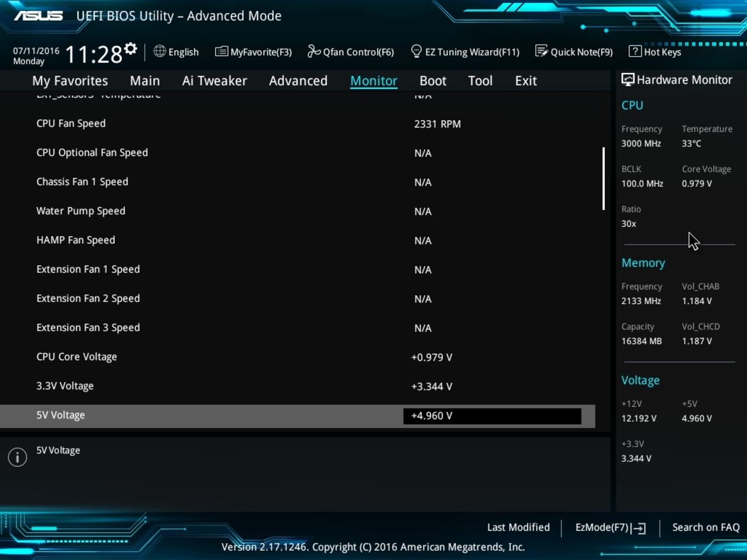Viewport: 747px width, 560px height.
Task: Click the 30x ratio value
Action: coord(628,223)
